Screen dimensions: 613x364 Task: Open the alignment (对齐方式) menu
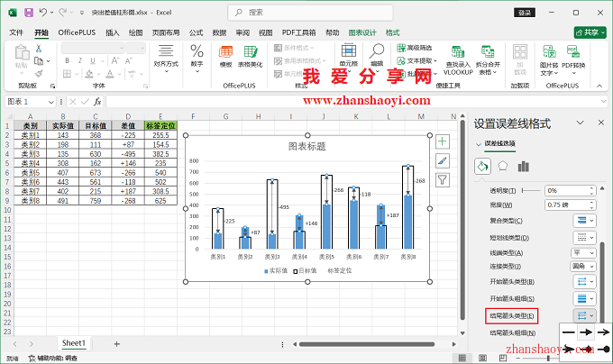166,59
